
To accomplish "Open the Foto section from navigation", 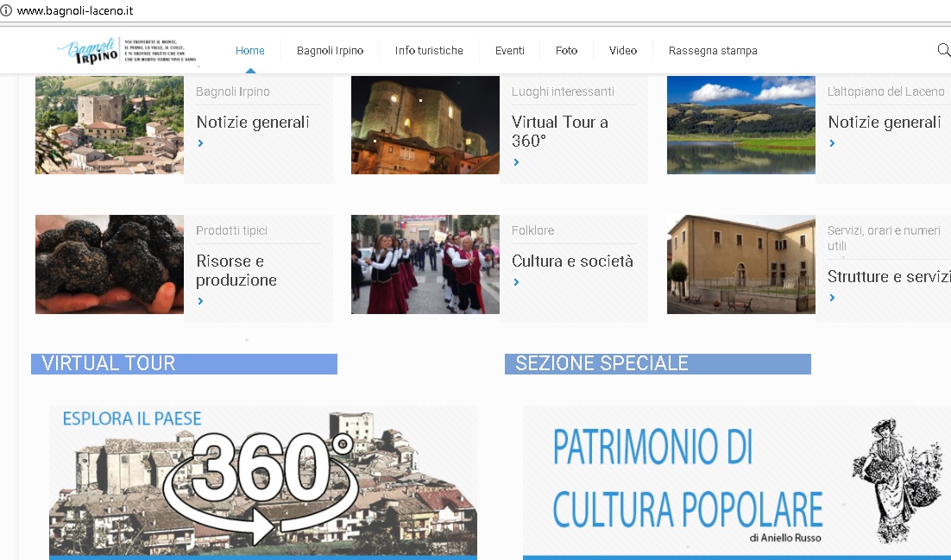I will pyautogui.click(x=566, y=51).
